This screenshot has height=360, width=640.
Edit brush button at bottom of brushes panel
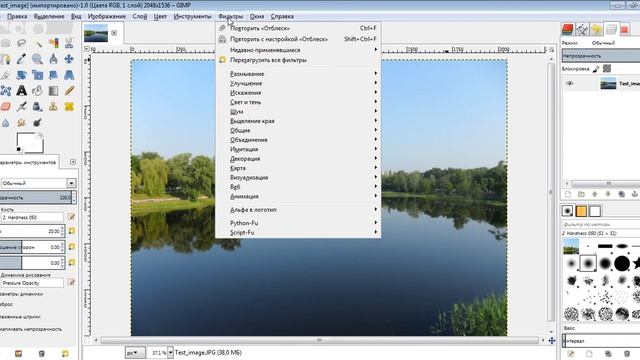(570, 354)
